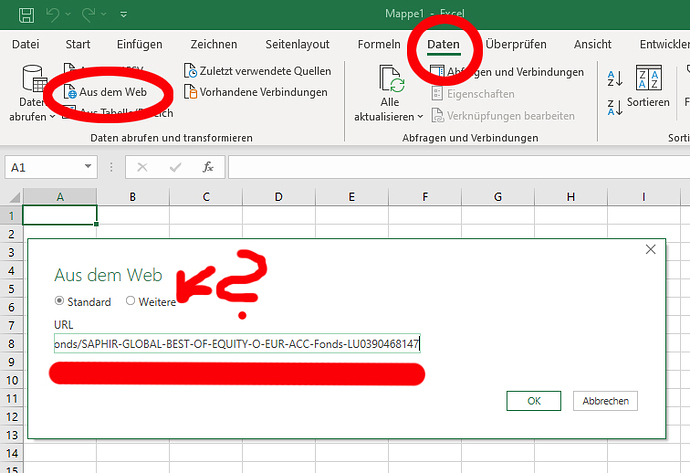Select column H header
This screenshot has height=473, width=690.
coord(571,197)
